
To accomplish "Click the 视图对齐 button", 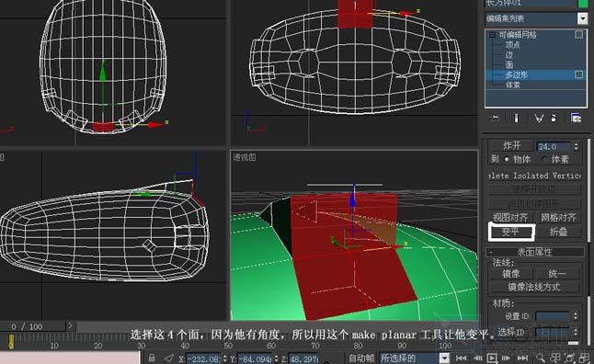I will click(510, 218).
